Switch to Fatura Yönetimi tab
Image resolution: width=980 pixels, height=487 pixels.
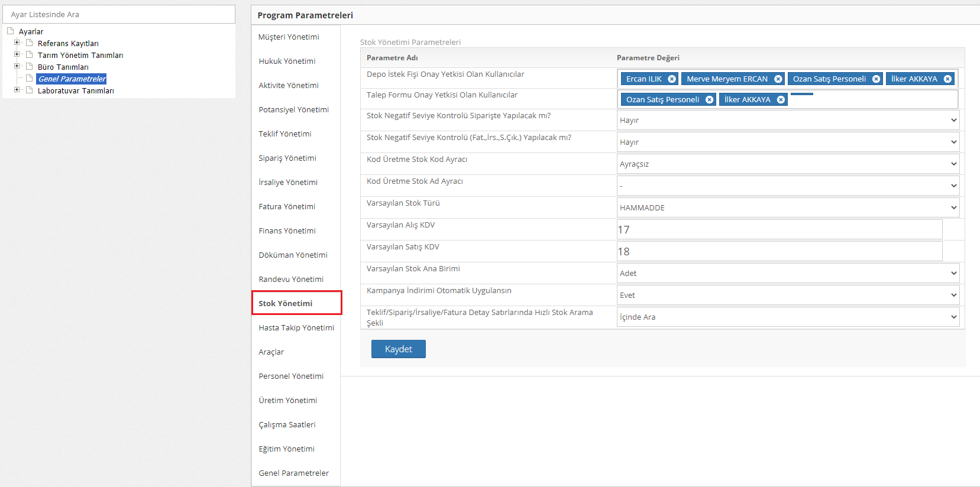tap(287, 206)
